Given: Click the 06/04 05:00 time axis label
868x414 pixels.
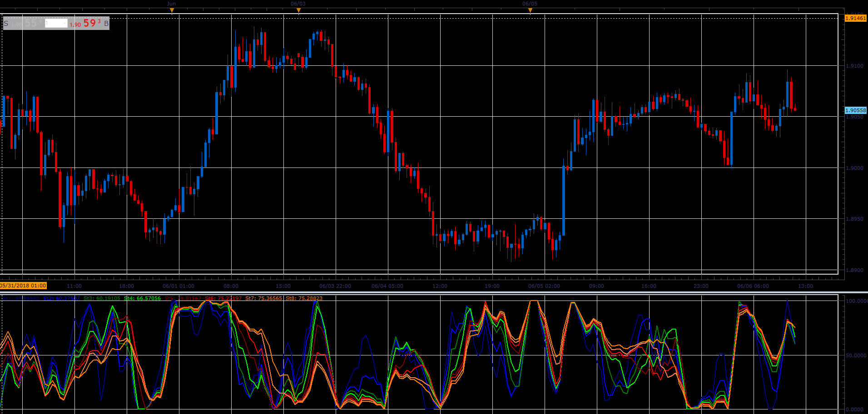Looking at the screenshot, I should [387, 286].
